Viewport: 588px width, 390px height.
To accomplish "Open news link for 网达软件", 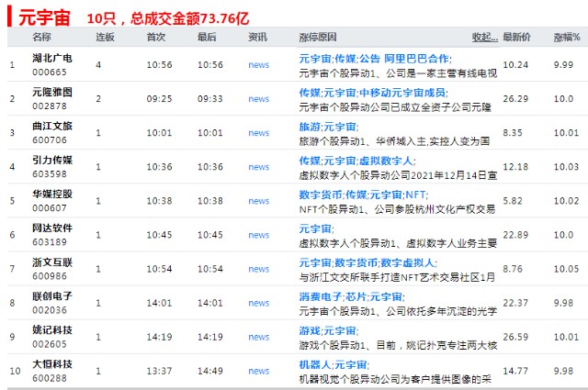I will click(x=259, y=235).
